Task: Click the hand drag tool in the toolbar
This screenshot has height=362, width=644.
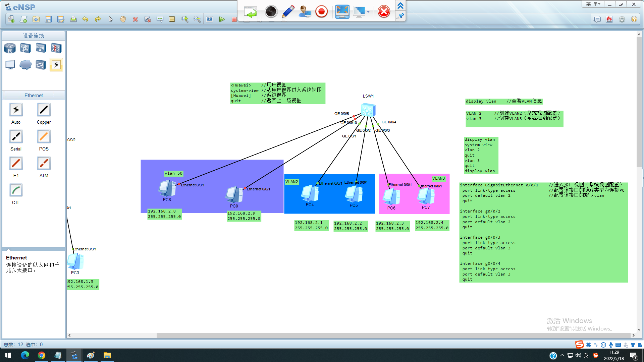Action: point(123,19)
